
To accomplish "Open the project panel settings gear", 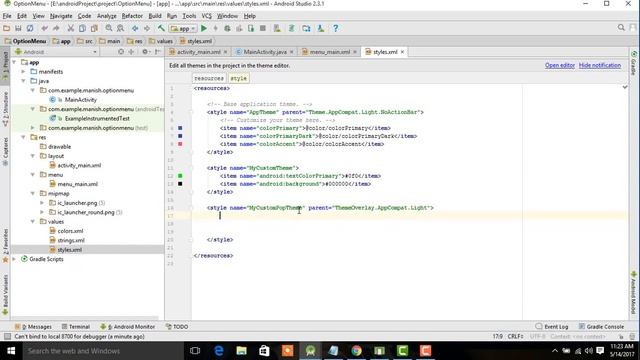I will point(145,52).
